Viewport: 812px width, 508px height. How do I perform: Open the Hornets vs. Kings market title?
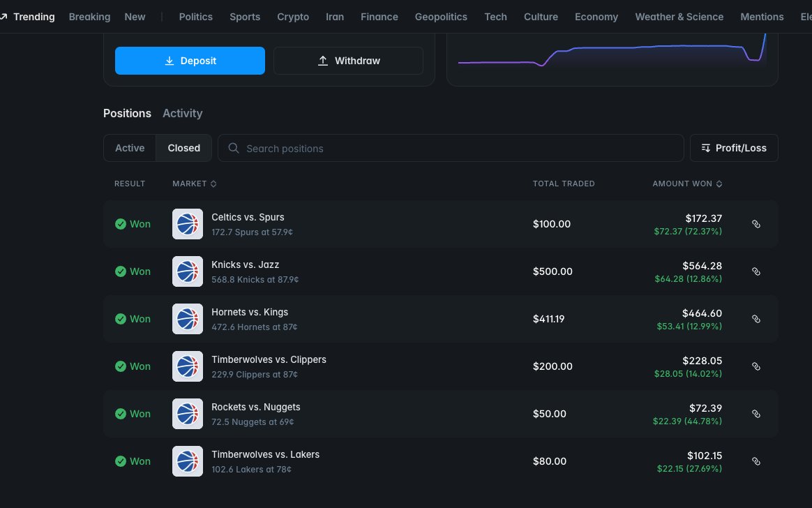250,312
